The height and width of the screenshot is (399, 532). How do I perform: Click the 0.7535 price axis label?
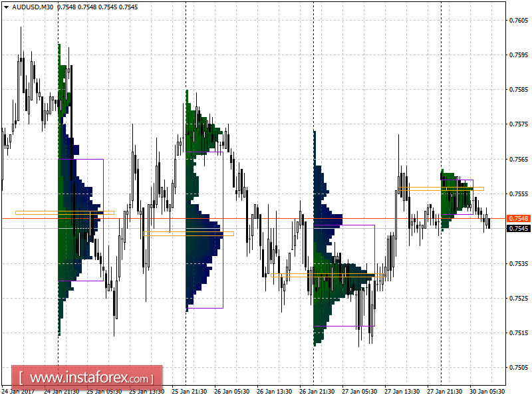pos(519,263)
